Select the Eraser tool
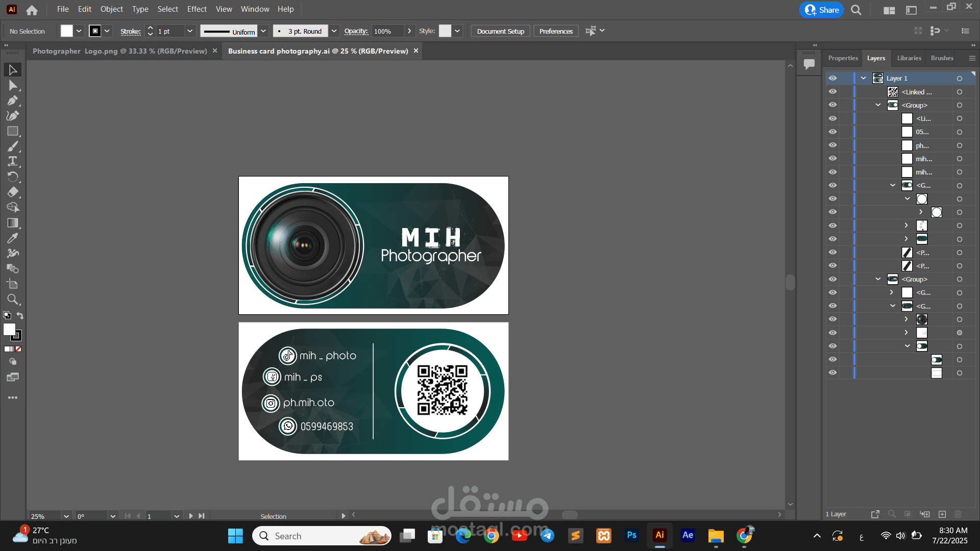Image resolution: width=980 pixels, height=551 pixels. click(x=13, y=192)
